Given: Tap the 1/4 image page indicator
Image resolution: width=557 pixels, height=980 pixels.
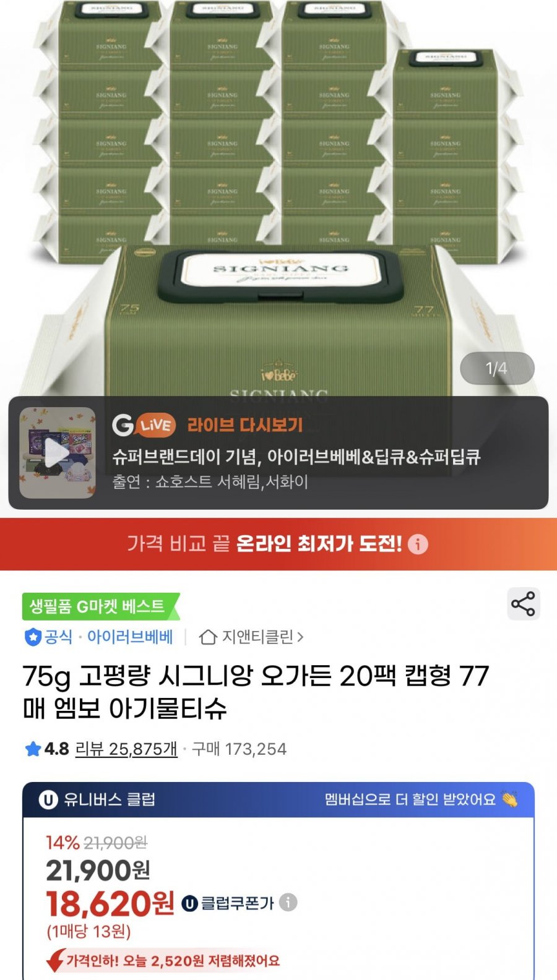Looking at the screenshot, I should [497, 369].
